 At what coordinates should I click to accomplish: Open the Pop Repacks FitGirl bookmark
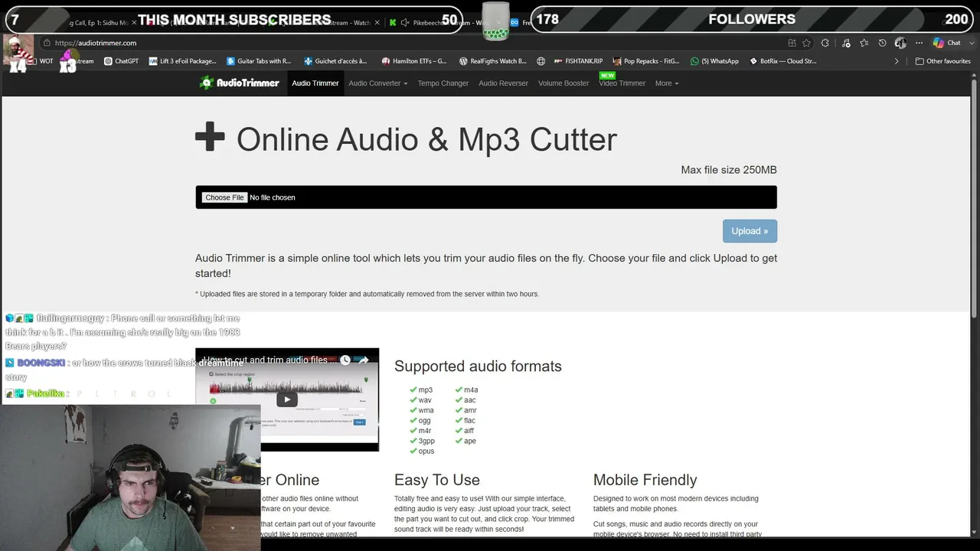(645, 61)
